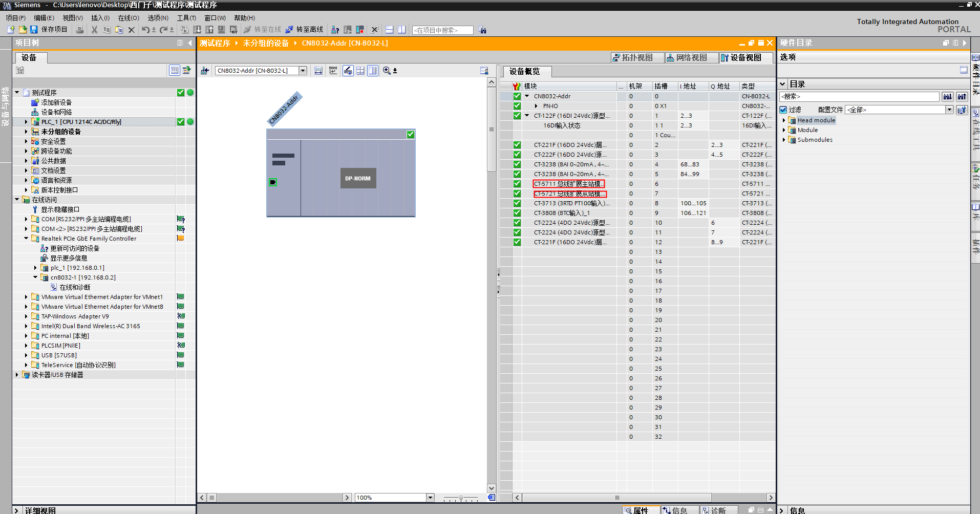
Task: Uncheck the 过滤 filter checkbox
Action: [783, 110]
